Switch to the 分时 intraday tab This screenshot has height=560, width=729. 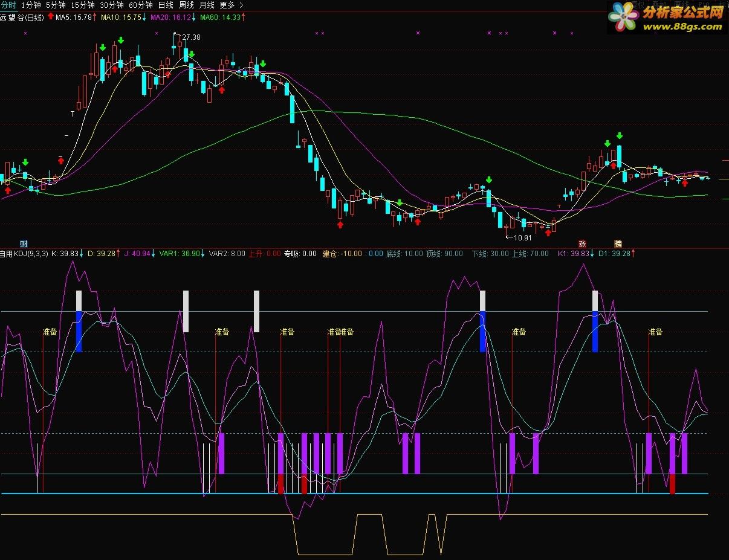[8, 5]
